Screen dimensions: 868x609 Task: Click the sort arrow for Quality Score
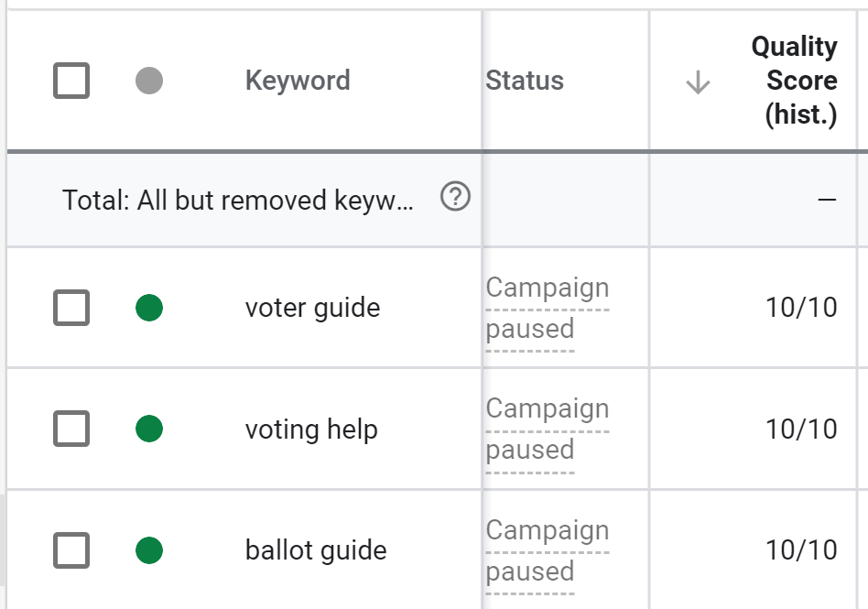(x=698, y=82)
